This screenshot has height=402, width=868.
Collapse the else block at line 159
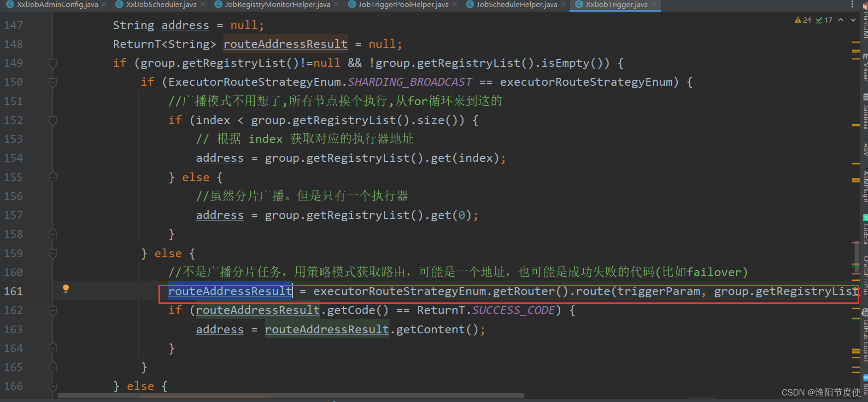coord(53,253)
